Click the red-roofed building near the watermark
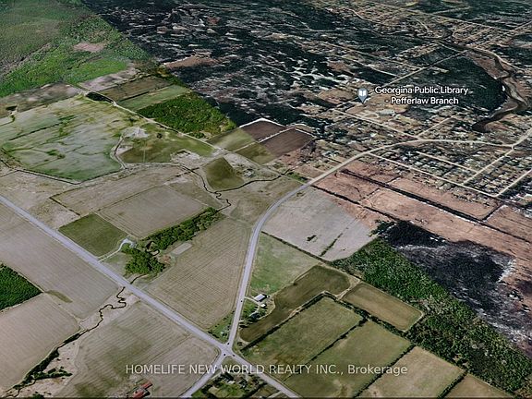The width and height of the screenshot is (532, 399). click(x=139, y=391)
